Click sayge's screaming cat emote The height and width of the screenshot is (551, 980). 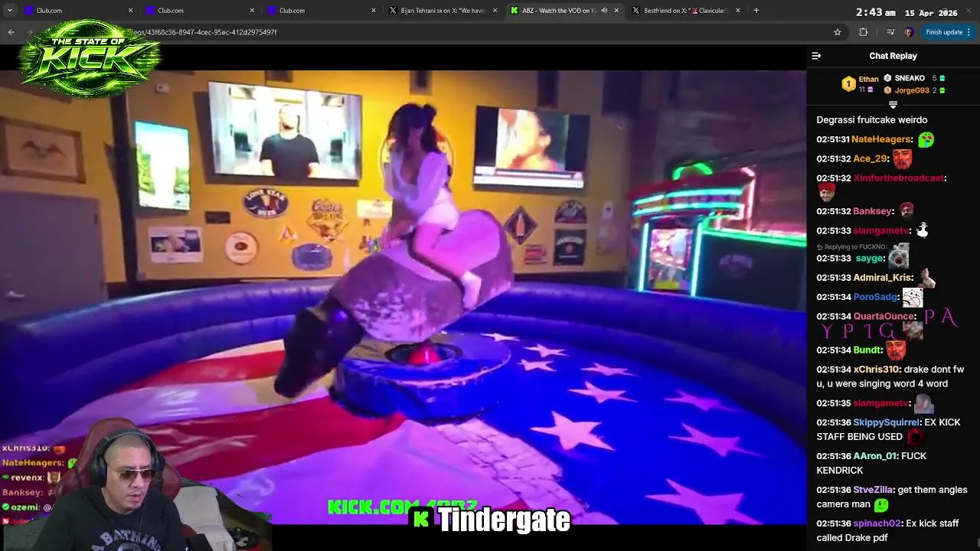899,256
